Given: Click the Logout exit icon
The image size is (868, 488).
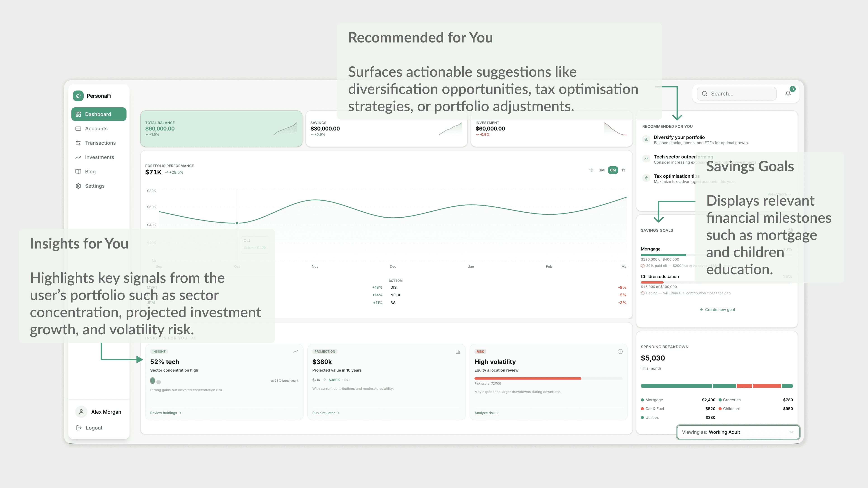Looking at the screenshot, I should [x=79, y=428].
